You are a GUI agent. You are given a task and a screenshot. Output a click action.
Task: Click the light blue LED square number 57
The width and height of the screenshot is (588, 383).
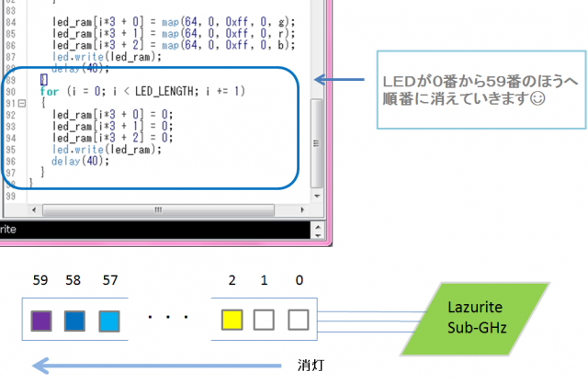point(109,321)
